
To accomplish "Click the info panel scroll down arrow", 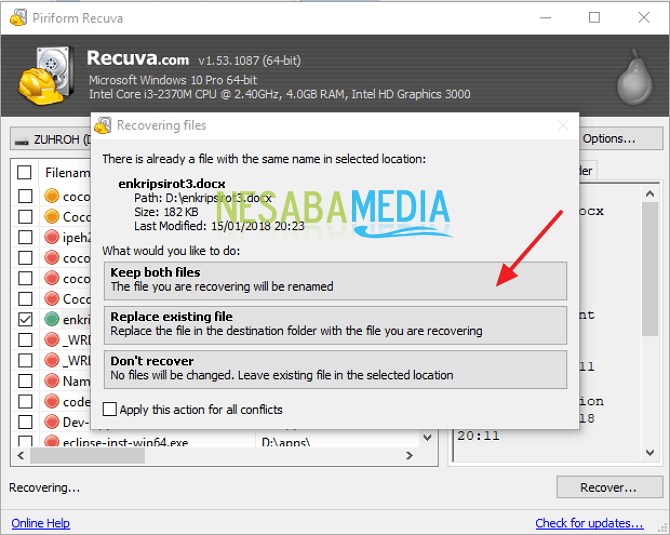I will (x=650, y=453).
